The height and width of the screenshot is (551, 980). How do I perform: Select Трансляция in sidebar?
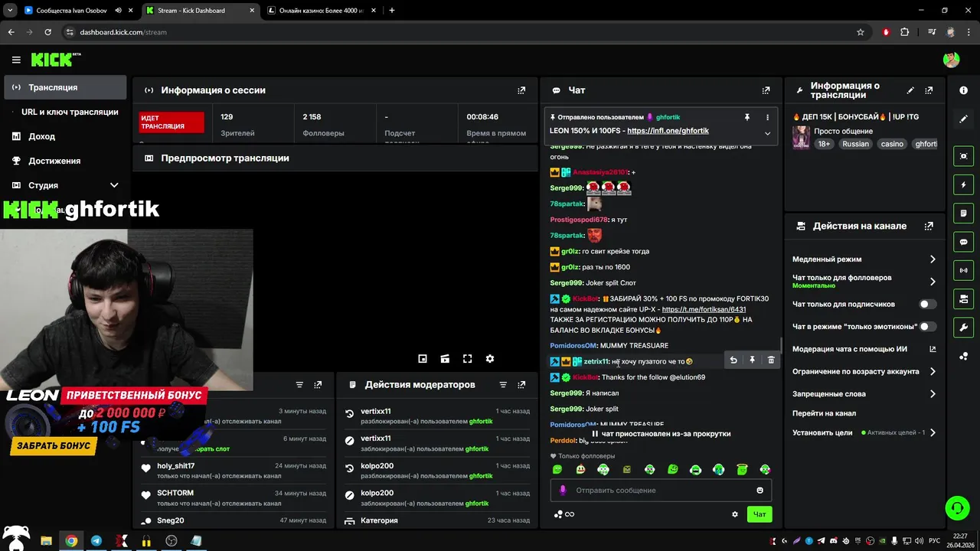point(65,87)
